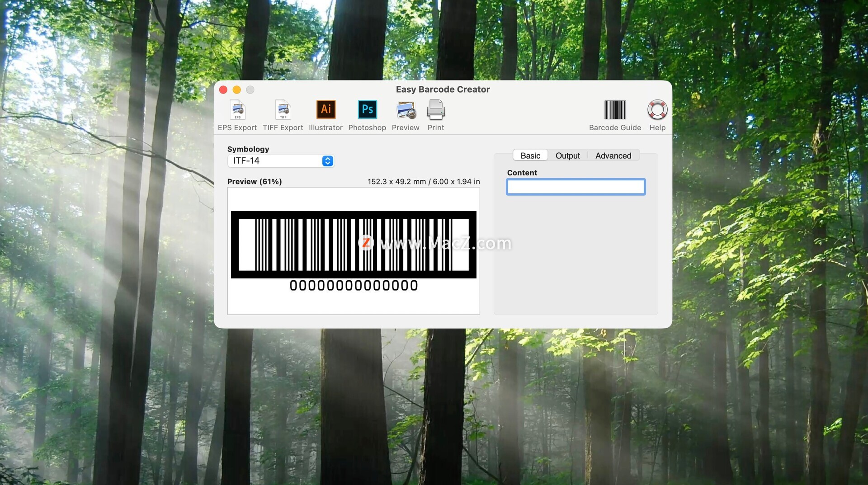Viewport: 868px width, 485px height.
Task: Focus the Content text field
Action: coord(576,187)
